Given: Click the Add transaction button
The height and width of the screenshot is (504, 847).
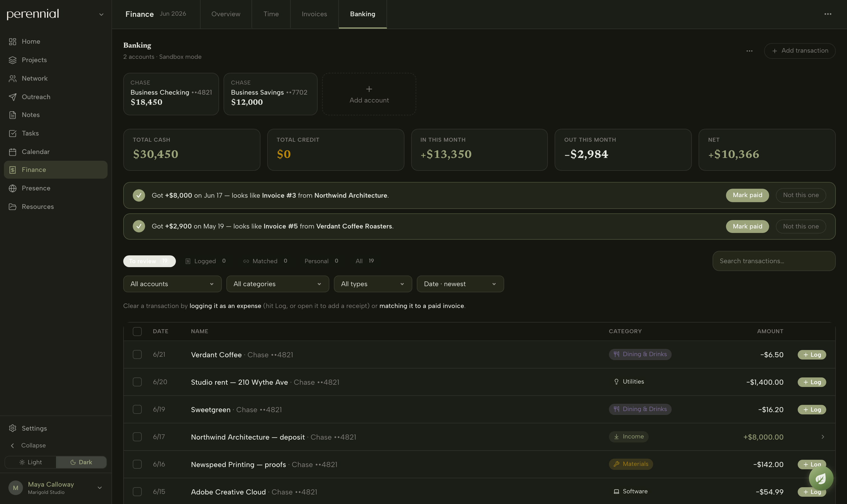Looking at the screenshot, I should point(800,51).
